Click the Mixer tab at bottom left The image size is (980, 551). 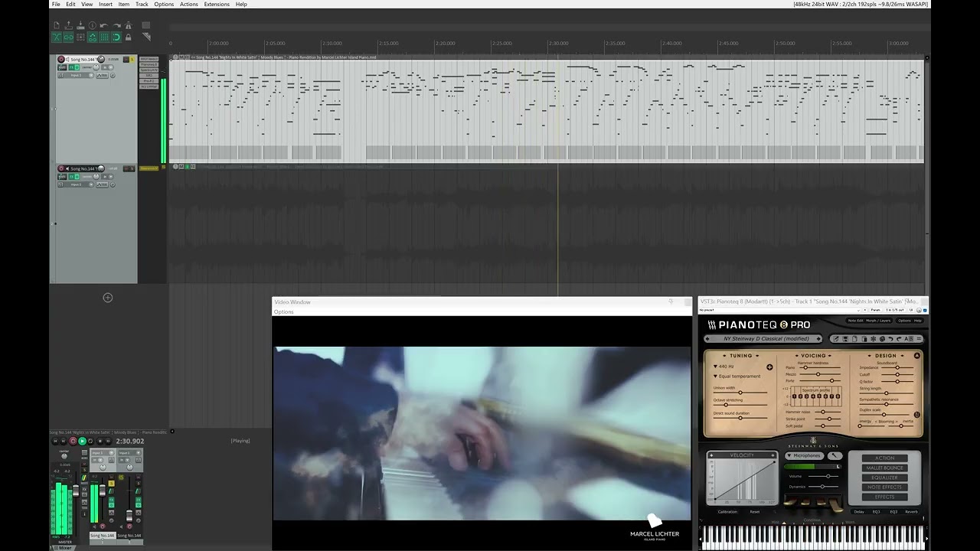pos(64,548)
